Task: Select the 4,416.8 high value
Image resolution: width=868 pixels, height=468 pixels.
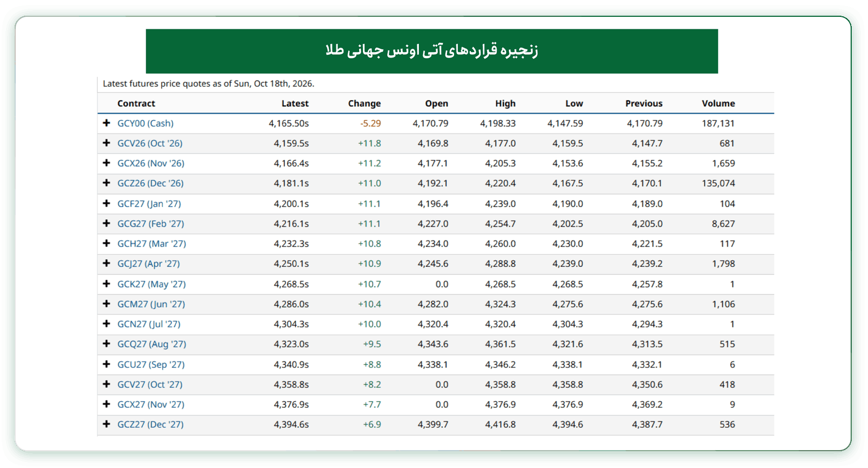Action: (x=500, y=425)
